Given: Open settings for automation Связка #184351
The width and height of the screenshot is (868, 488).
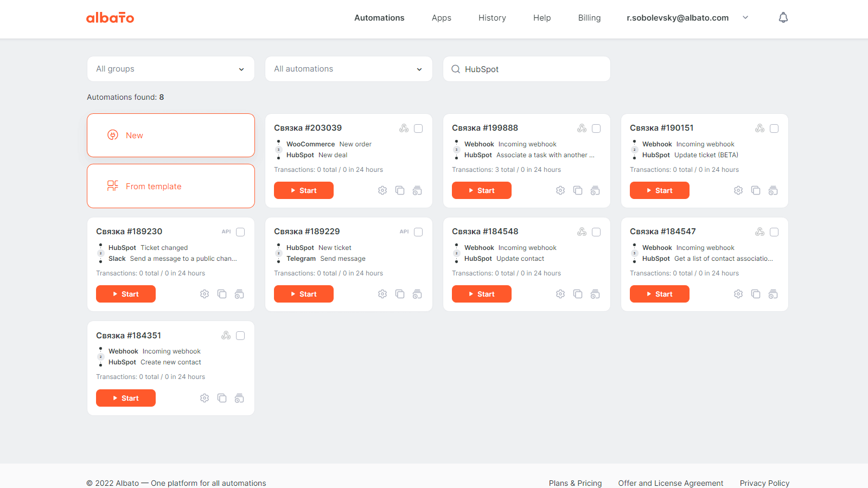Looking at the screenshot, I should (205, 397).
